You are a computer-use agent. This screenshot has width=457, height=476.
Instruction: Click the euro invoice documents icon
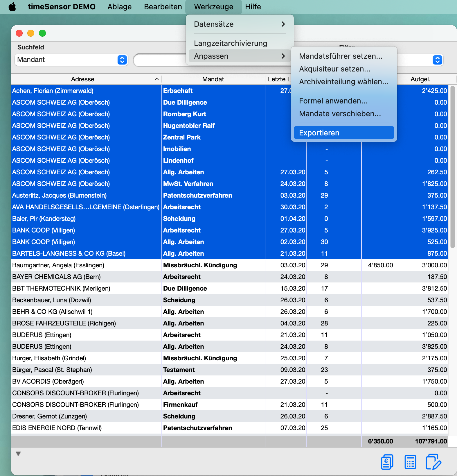pos(387,462)
